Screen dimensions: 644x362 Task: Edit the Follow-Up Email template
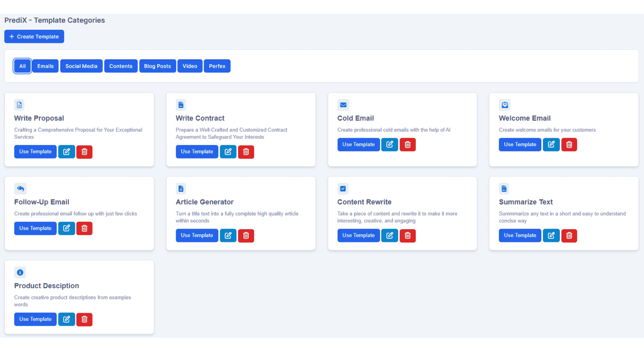click(x=66, y=228)
